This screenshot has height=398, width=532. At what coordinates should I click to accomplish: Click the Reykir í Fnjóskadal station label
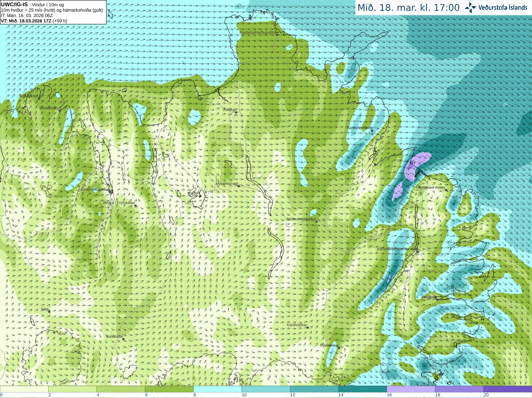[x=119, y=203]
